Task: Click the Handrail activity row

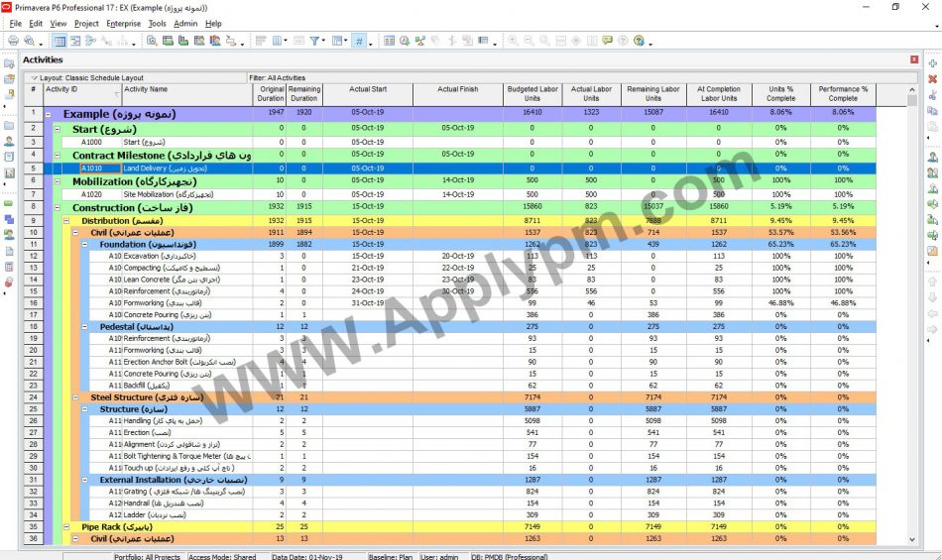Action: click(x=459, y=503)
